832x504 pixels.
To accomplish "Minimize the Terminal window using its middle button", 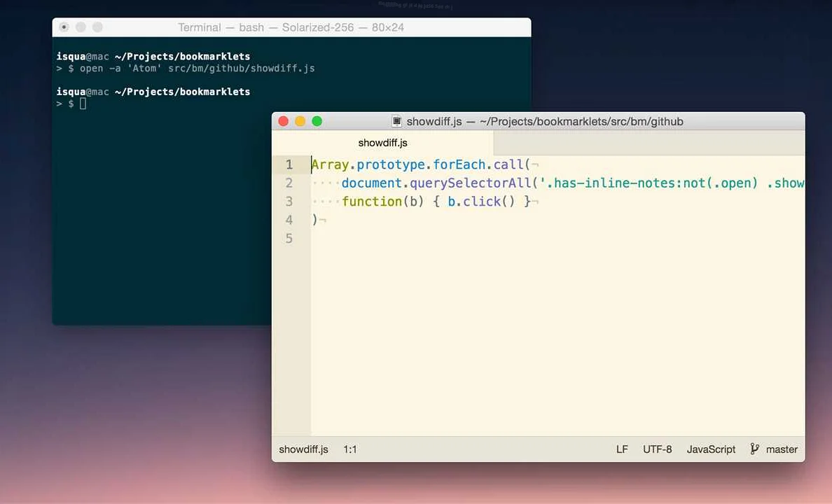I will 81,27.
